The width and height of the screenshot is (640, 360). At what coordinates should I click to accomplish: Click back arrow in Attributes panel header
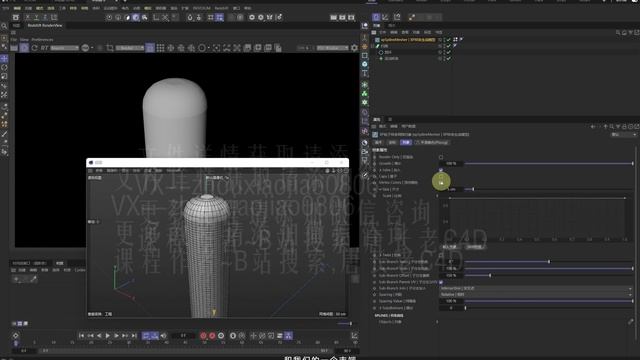coord(593,127)
